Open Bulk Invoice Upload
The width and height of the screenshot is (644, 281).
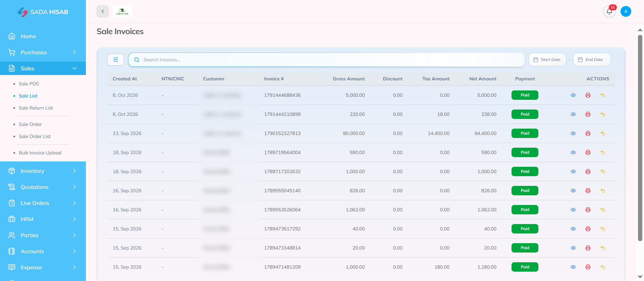[x=40, y=153]
